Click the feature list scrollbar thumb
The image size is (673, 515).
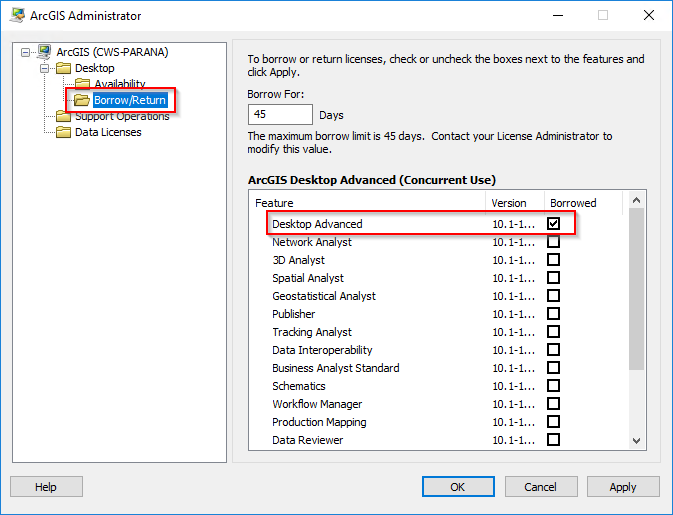tap(637, 289)
